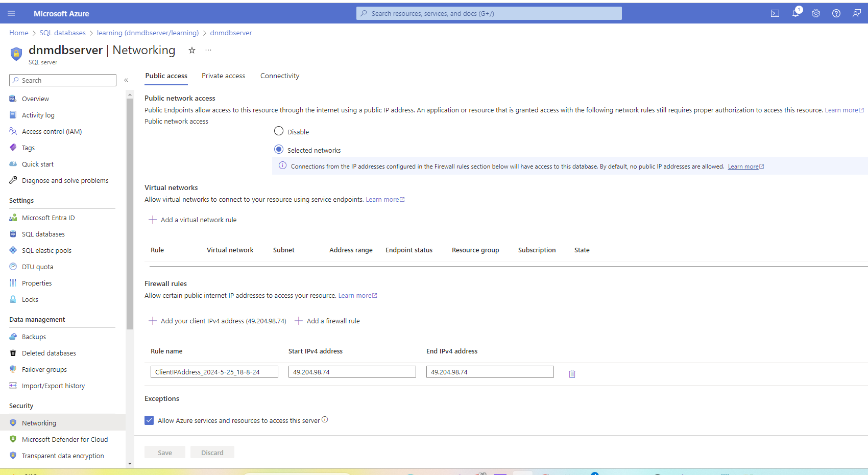868x475 pixels.
Task: Open the help question mark icon
Action: pyautogui.click(x=836, y=13)
